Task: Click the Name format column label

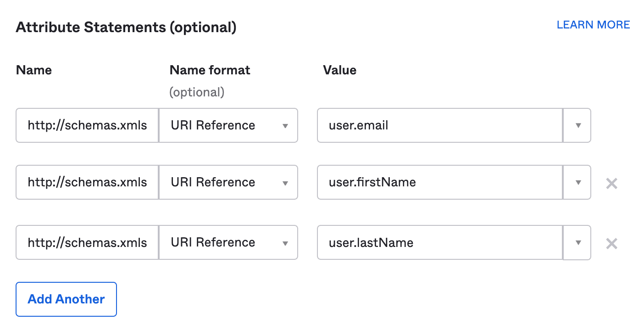Action: pyautogui.click(x=210, y=70)
